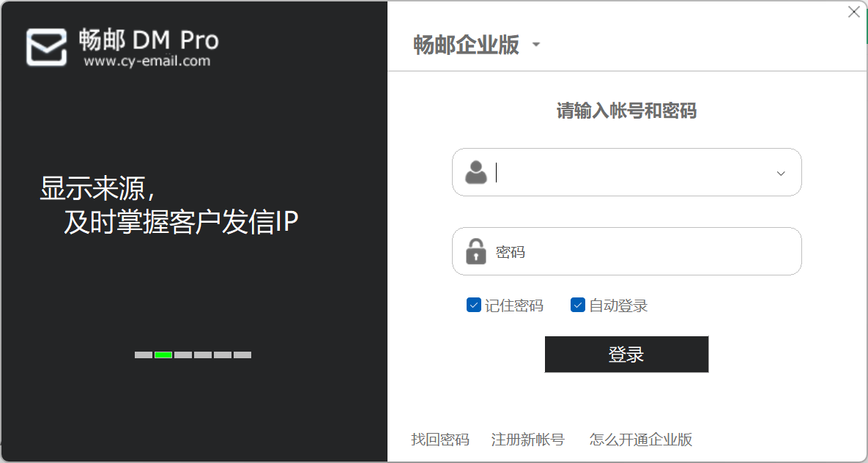Open the 怎么开通企业版 link
The image size is (868, 463).
click(641, 440)
